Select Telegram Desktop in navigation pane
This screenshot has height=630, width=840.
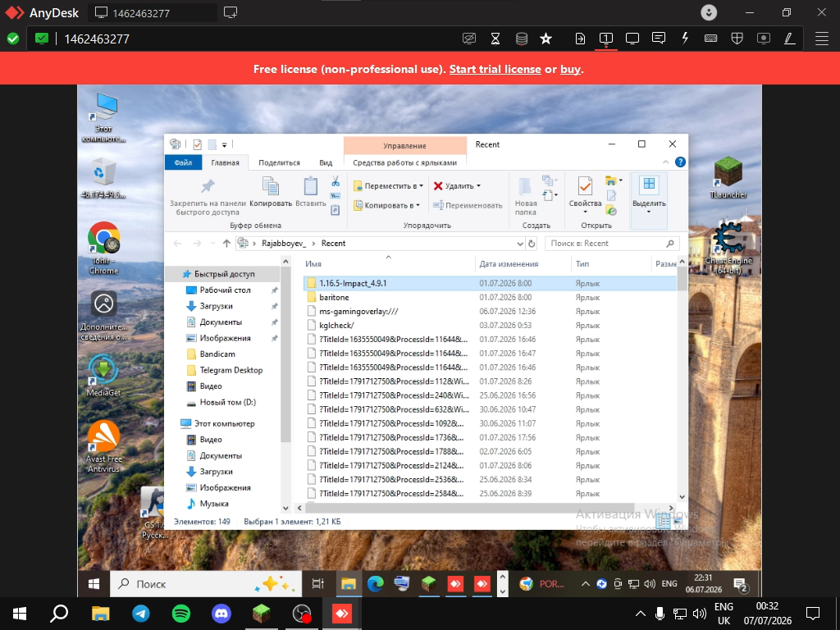pyautogui.click(x=231, y=370)
